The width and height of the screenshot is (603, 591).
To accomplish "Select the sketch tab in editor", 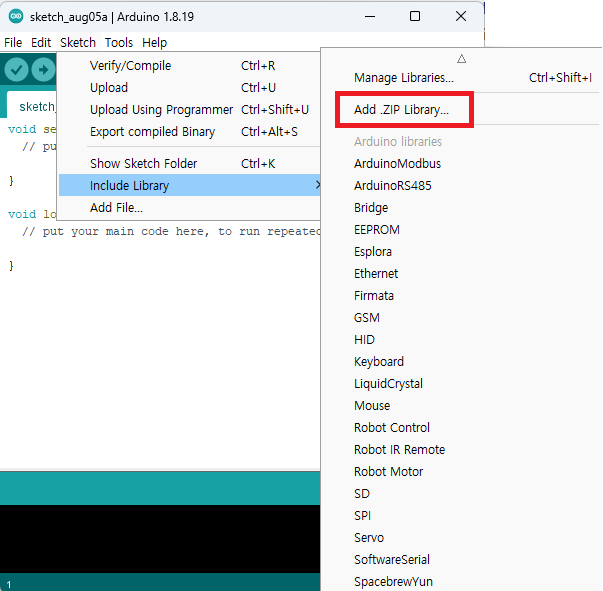I will (32, 106).
